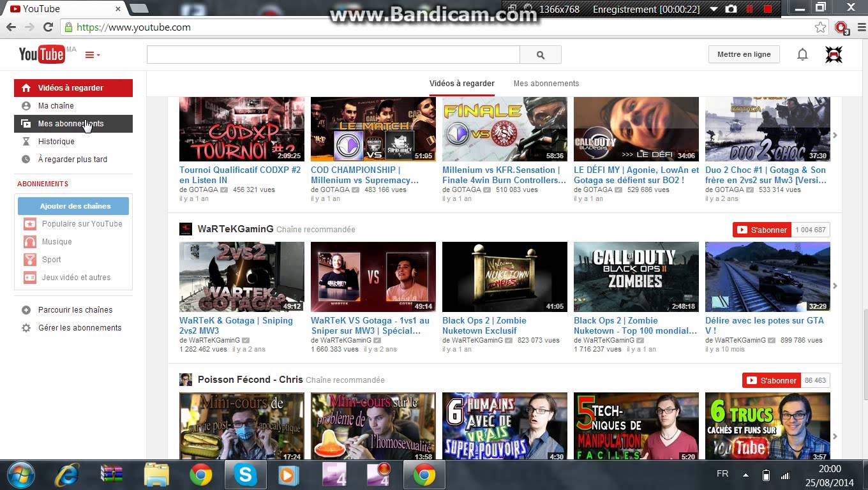The height and width of the screenshot is (490, 868).
Task: Click Gérer les abonnements
Action: (73, 328)
